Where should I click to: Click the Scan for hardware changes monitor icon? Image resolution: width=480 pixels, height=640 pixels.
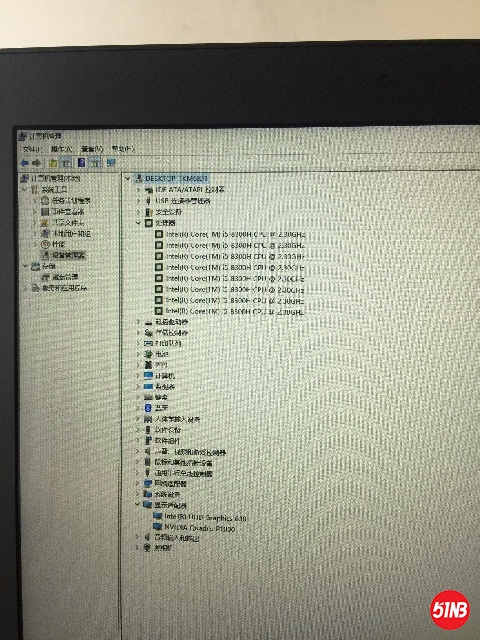(x=111, y=163)
